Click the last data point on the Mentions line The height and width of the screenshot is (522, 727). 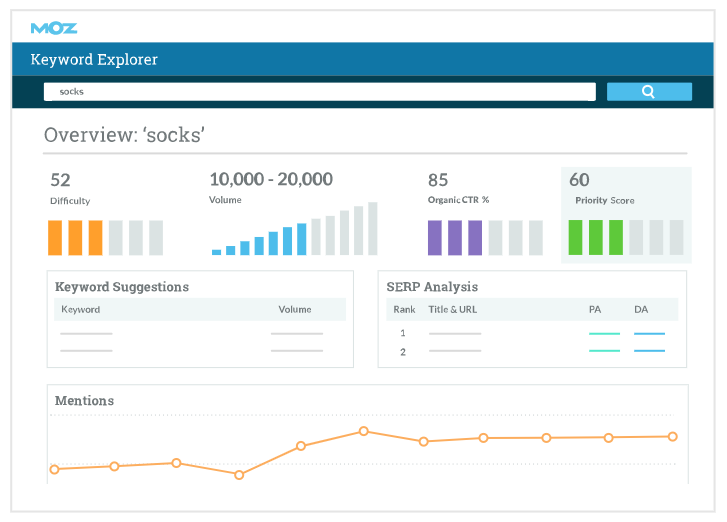click(673, 436)
